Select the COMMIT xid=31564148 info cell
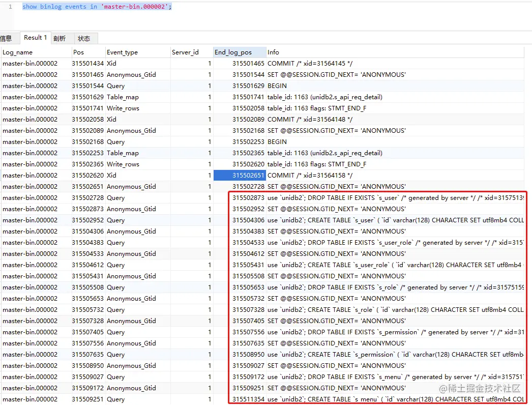 tap(395, 120)
